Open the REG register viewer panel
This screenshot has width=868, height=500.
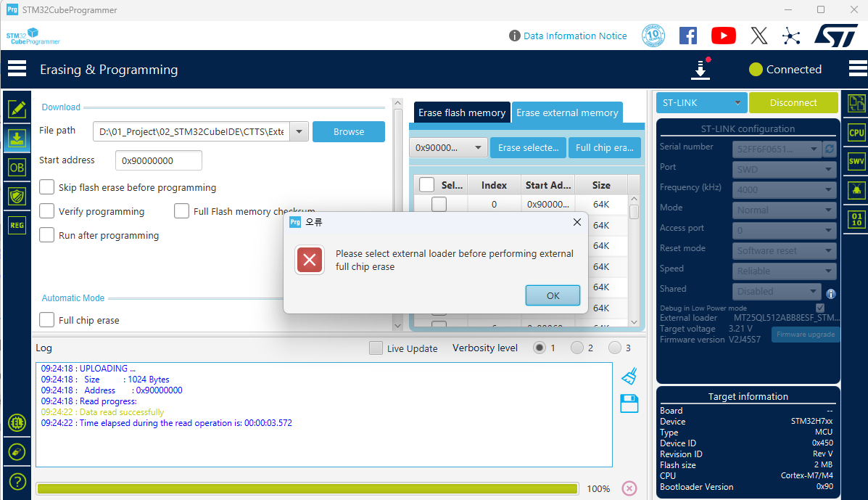coord(17,225)
